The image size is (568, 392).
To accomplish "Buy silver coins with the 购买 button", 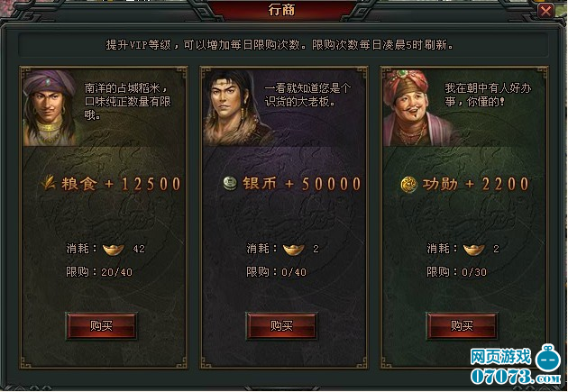I will pos(281,325).
